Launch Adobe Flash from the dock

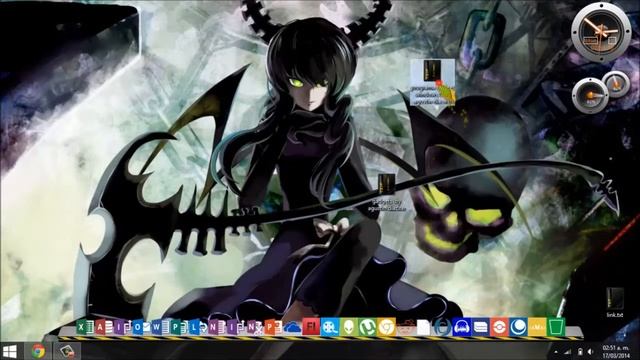(311, 327)
